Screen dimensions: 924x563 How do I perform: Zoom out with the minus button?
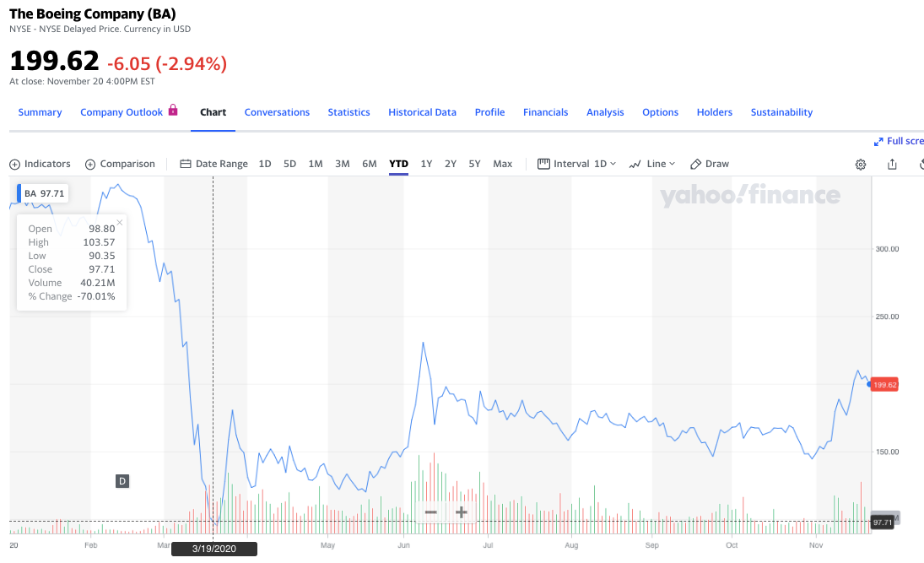430,512
